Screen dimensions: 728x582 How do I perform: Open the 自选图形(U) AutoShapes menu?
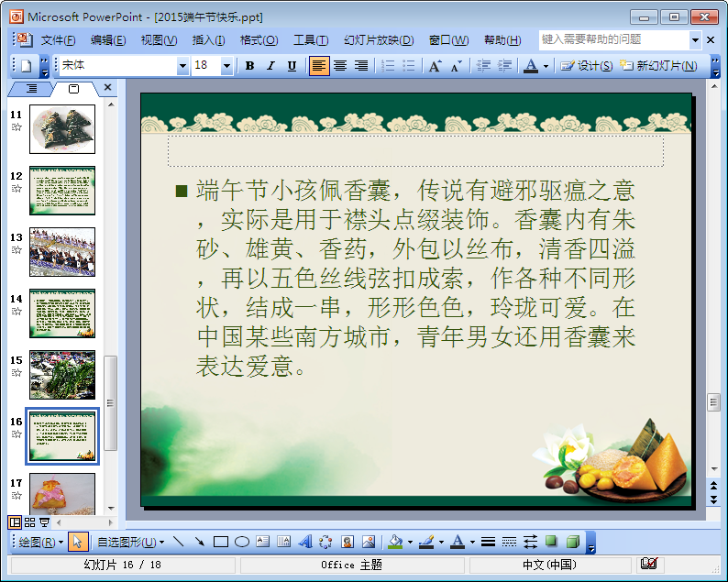click(x=131, y=542)
